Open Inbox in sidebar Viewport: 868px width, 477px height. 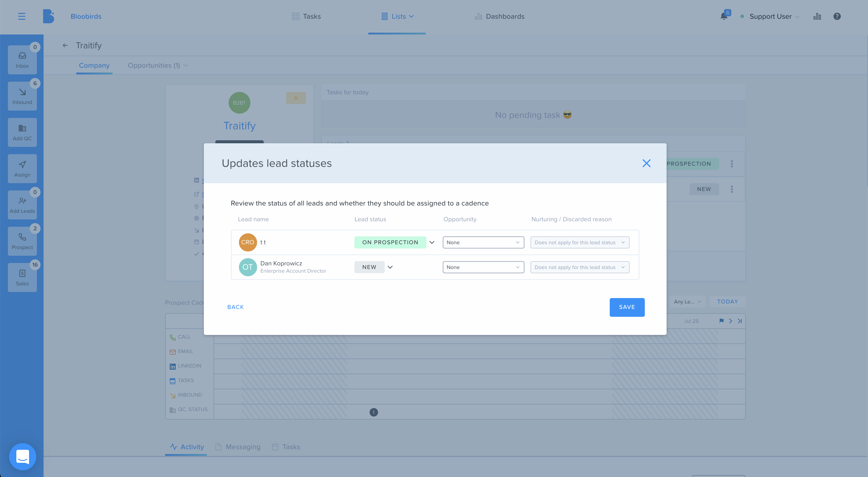tap(22, 60)
